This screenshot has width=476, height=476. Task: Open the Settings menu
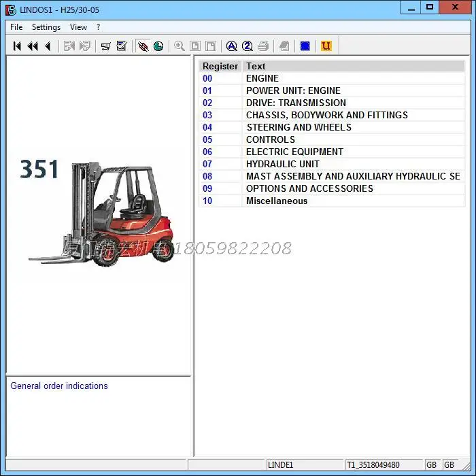pos(46,27)
